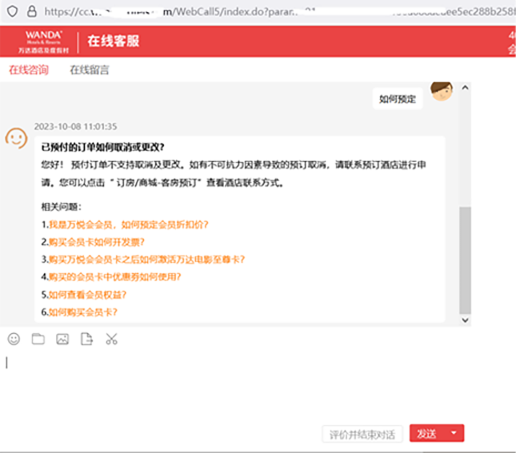Click the image upload icon
The image size is (516, 453).
pyautogui.click(x=62, y=339)
